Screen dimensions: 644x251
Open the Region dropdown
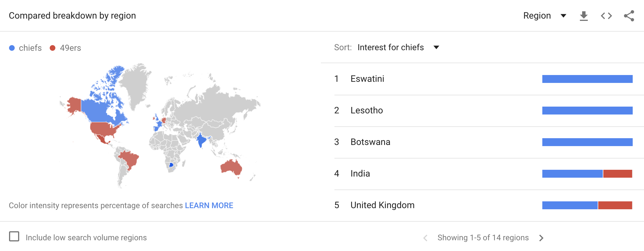544,16
